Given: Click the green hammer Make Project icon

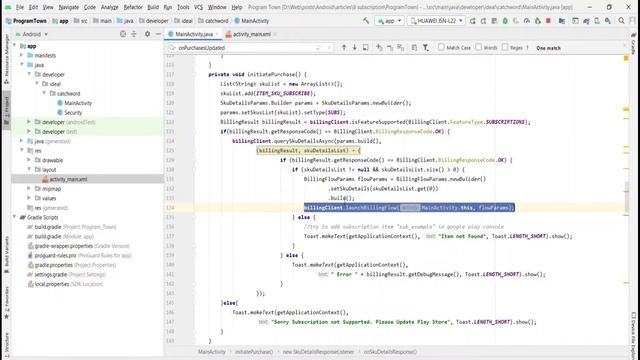Looking at the screenshot, I should 366,20.
